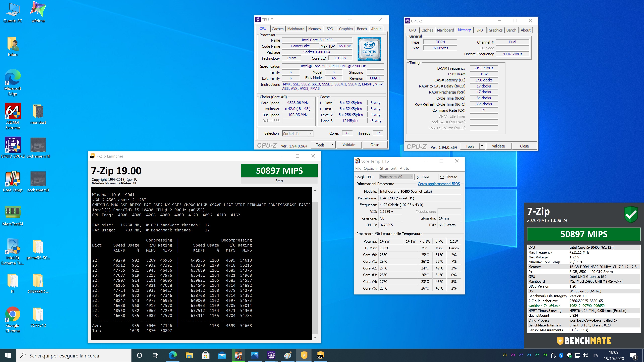Launch the Google Chrome desktop shortcut
644x362 pixels.
(13, 320)
